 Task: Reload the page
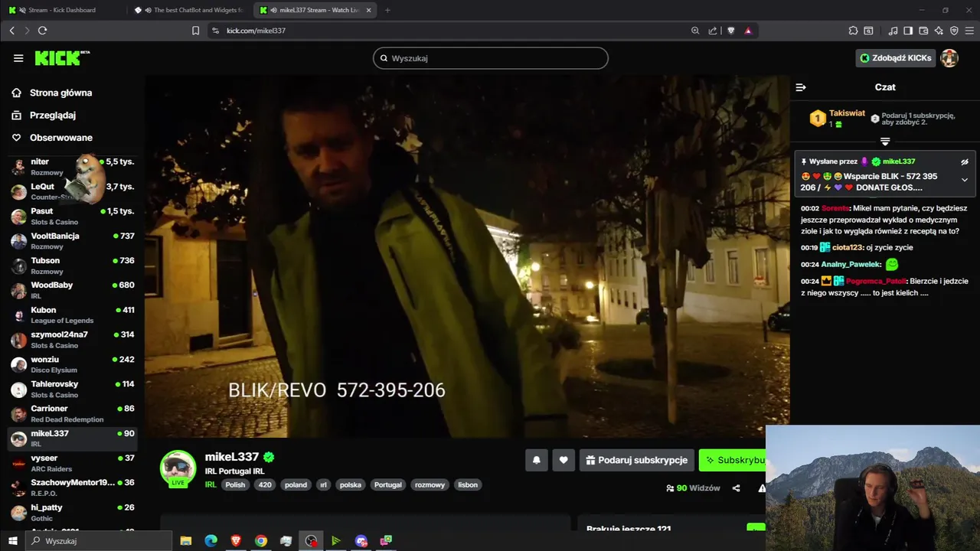click(x=42, y=31)
